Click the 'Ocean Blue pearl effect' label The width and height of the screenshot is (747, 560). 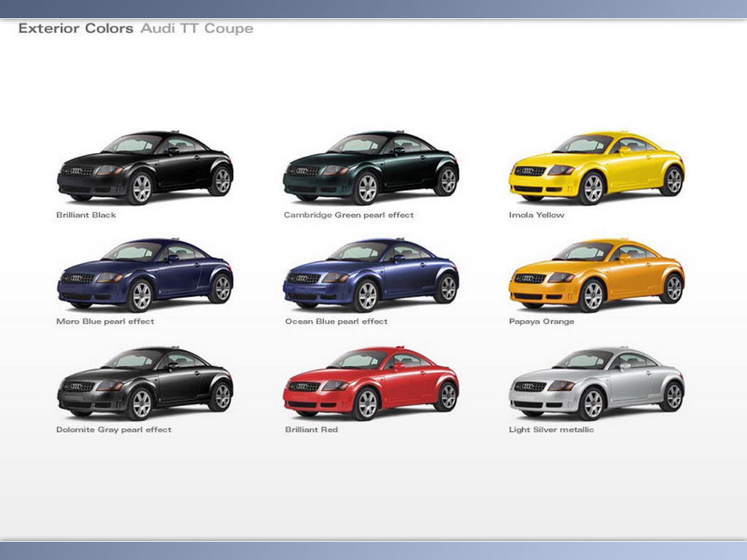tap(336, 322)
